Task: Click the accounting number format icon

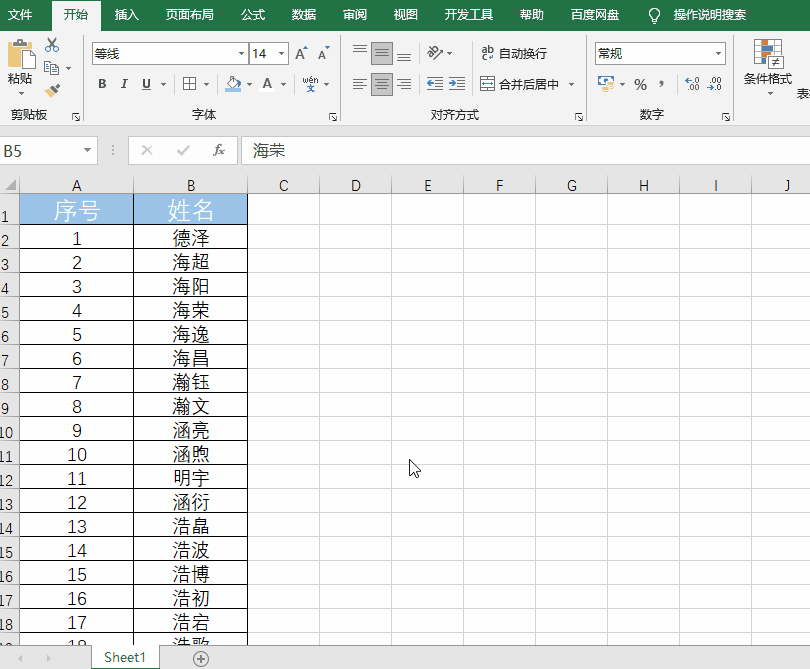Action: pyautogui.click(x=605, y=84)
